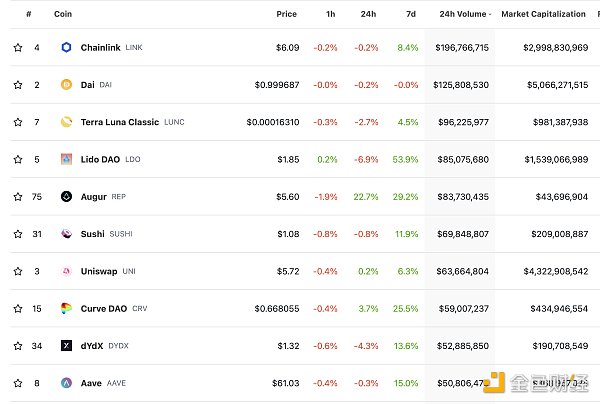Click the Dai coin logo icon
The width and height of the screenshot is (600, 404).
[x=67, y=85]
